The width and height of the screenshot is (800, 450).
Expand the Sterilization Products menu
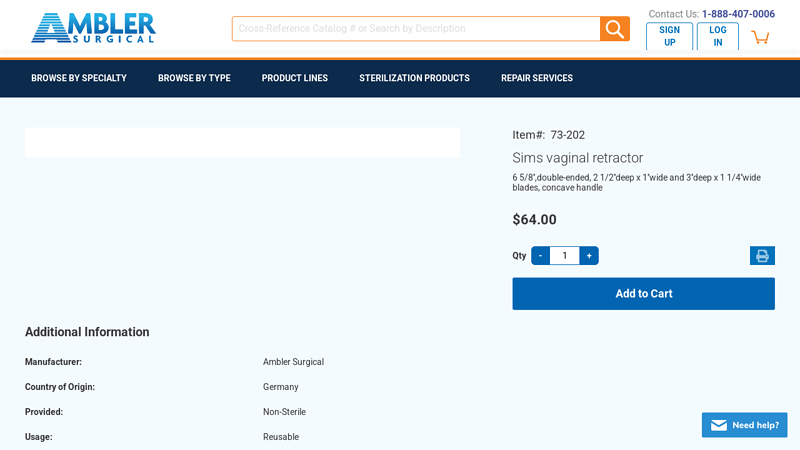coord(414,78)
